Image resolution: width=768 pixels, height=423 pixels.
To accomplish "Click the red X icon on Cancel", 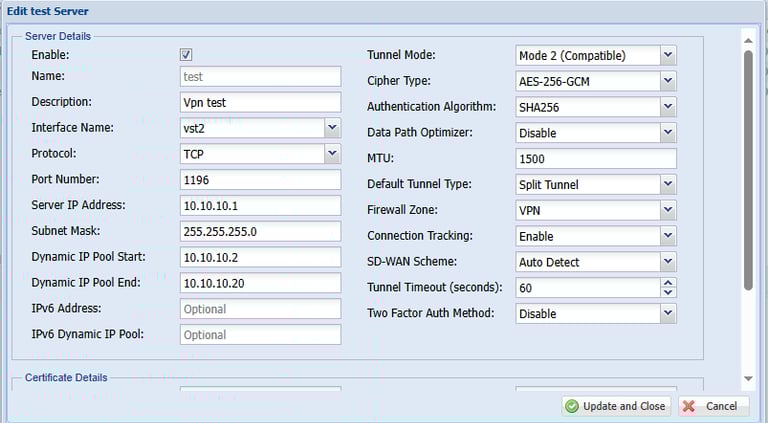I will (687, 406).
